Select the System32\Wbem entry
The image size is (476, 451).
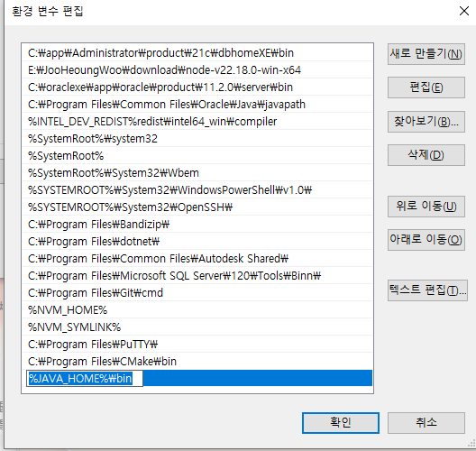pyautogui.click(x=197, y=173)
